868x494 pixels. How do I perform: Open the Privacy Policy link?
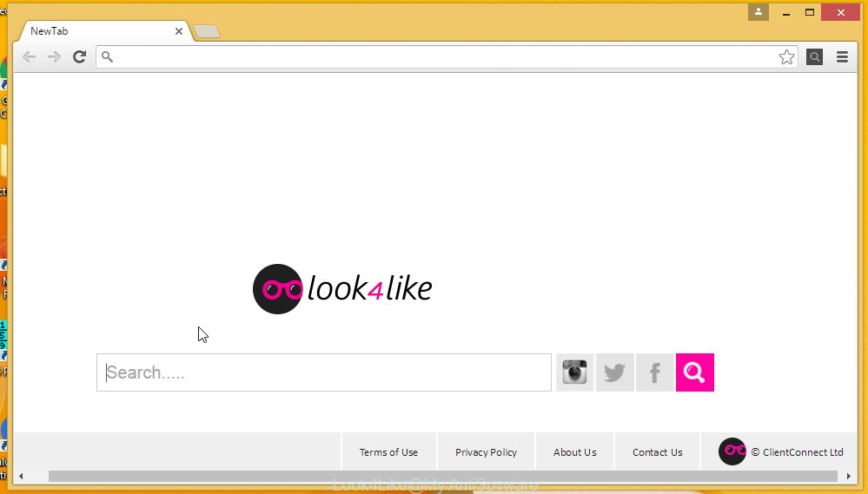(486, 452)
